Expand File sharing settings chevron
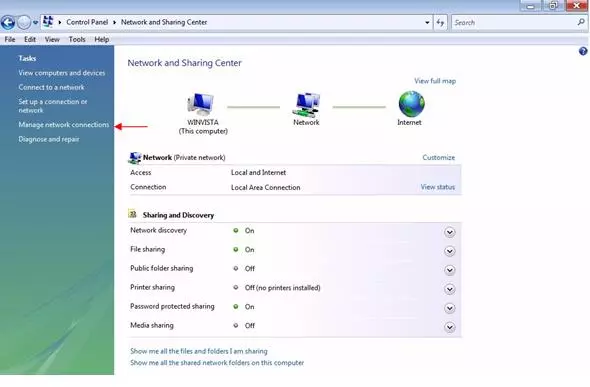The width and height of the screenshot is (590, 387). [x=450, y=251]
